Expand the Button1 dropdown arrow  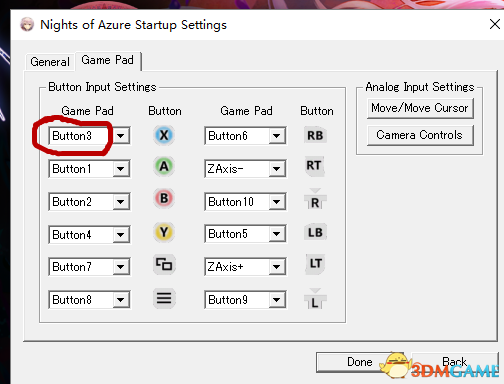120,169
